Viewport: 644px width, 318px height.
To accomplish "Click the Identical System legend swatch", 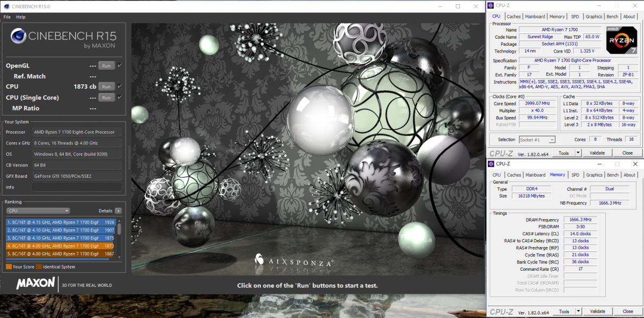I will point(39,266).
